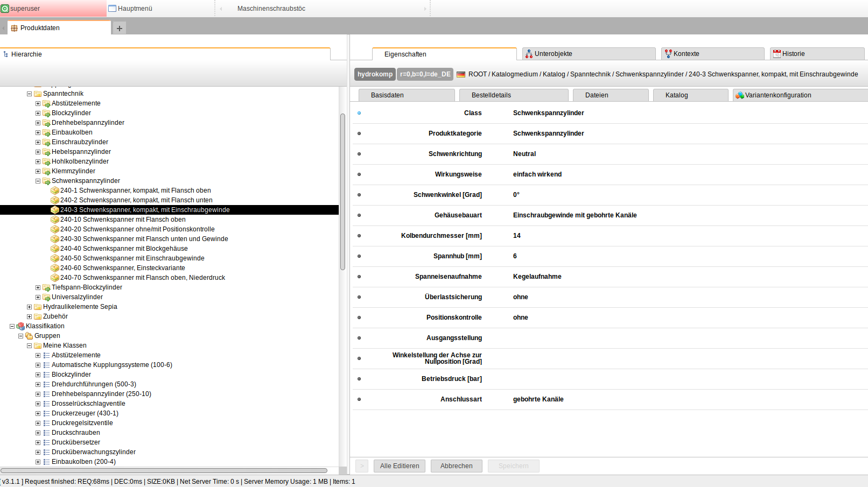868x487 pixels.
Task: Click the Historie calendar icon
Action: pos(776,53)
